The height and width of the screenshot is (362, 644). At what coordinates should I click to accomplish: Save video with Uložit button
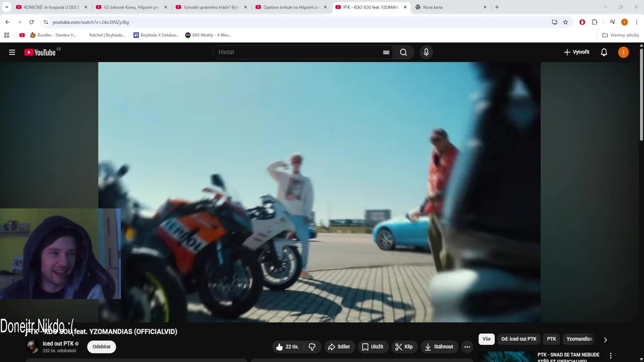(372, 347)
